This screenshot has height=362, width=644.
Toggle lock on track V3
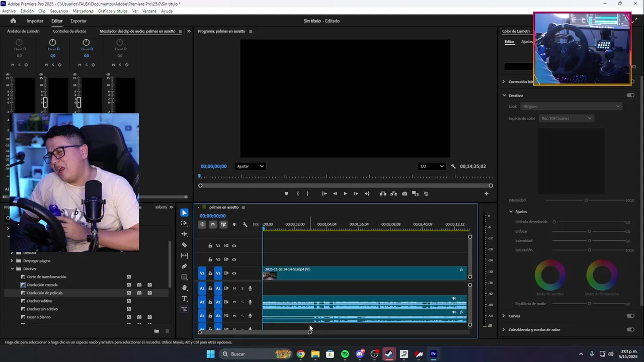point(210,246)
